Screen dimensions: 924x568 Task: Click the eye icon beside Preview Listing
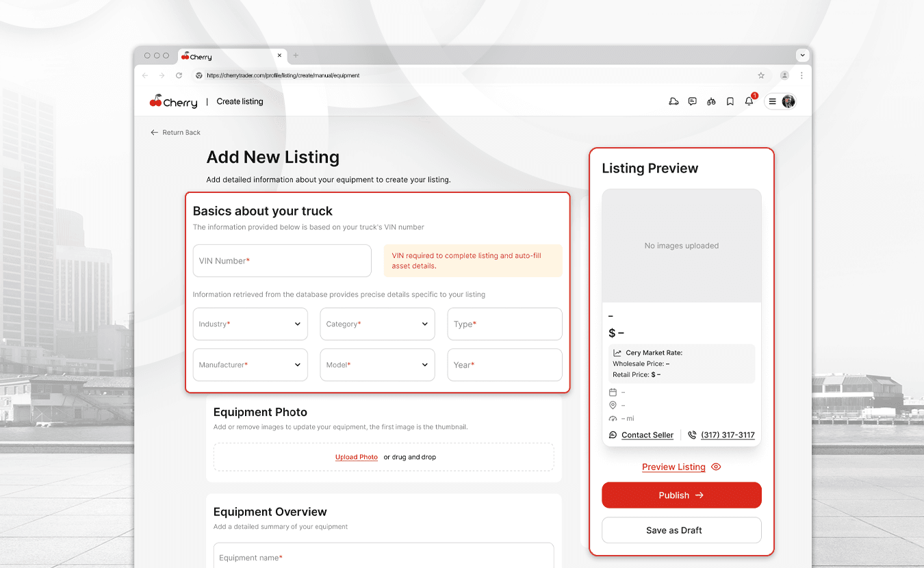click(x=716, y=467)
